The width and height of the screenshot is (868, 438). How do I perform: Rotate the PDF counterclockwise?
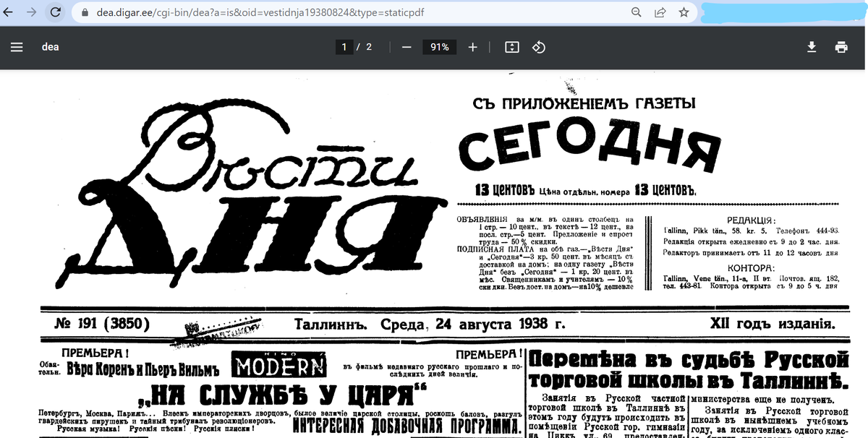pos(538,47)
